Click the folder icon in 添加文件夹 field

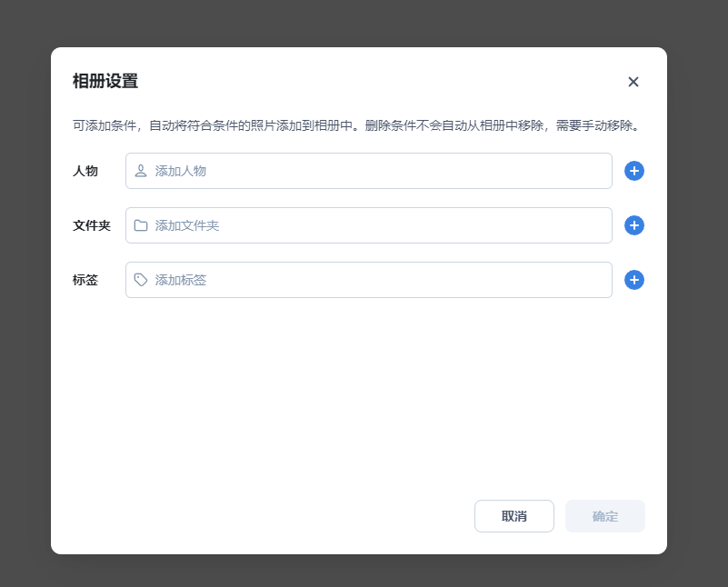click(x=141, y=225)
